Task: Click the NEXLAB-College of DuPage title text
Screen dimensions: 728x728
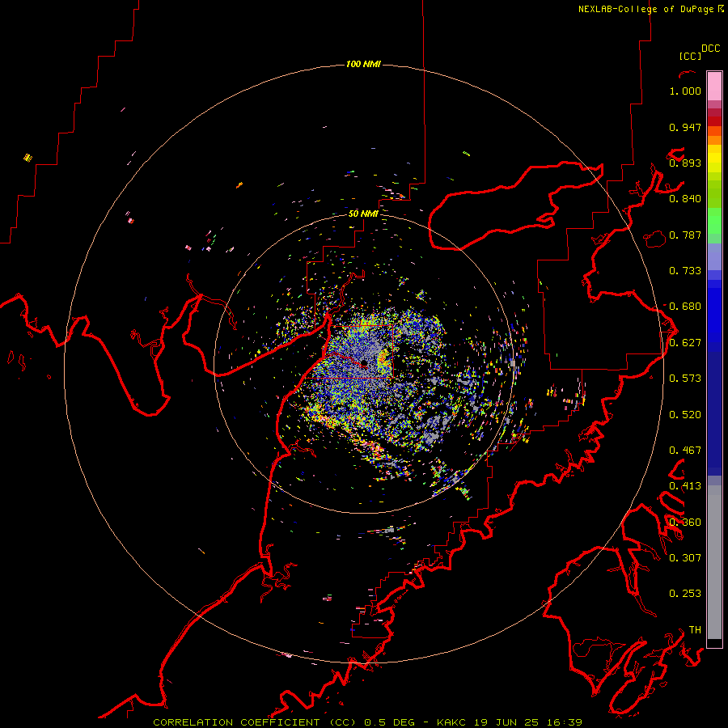Action: tap(645, 9)
